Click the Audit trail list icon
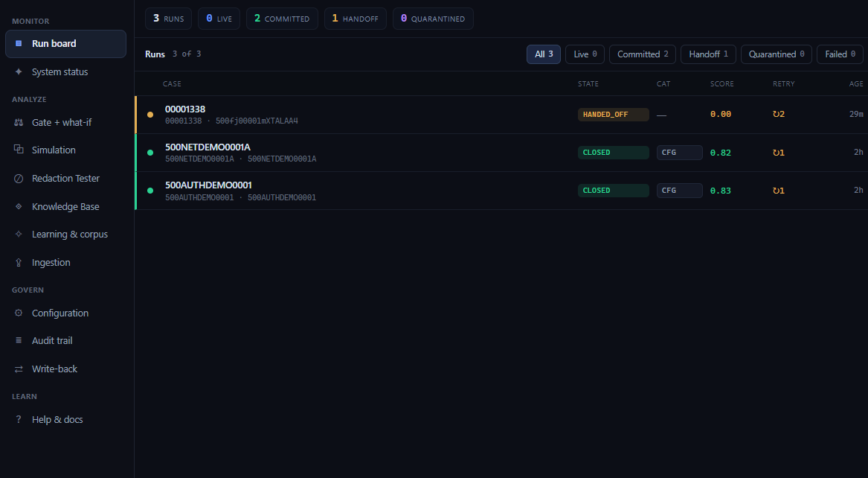 tap(19, 341)
